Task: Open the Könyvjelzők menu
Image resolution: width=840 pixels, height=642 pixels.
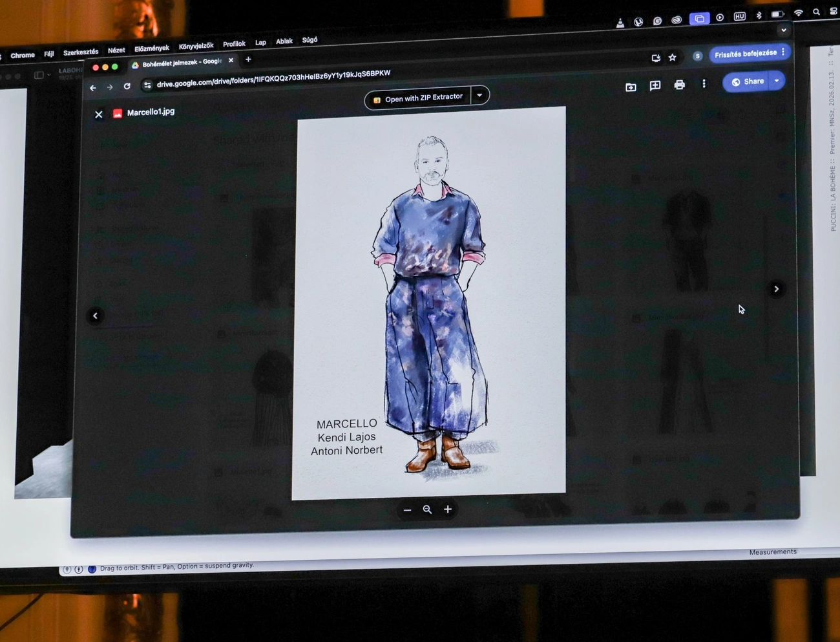Action: [x=196, y=46]
